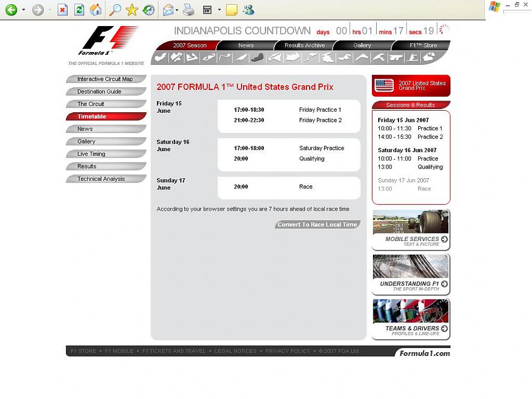This screenshot has width=532, height=399.
Task: Open the Teams & Drivers promo thumbnail
Action: [x=411, y=320]
